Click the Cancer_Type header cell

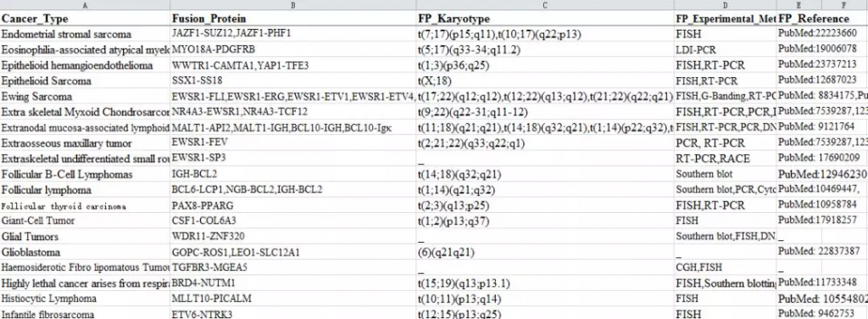coord(85,19)
